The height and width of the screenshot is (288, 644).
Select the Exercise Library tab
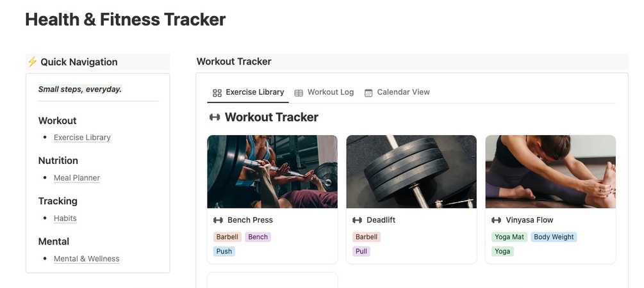pos(254,92)
